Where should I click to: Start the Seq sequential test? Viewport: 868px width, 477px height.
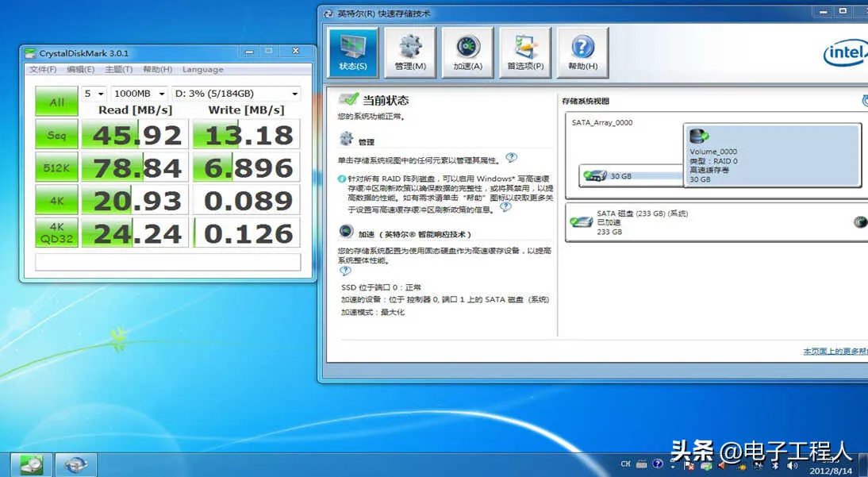point(56,135)
